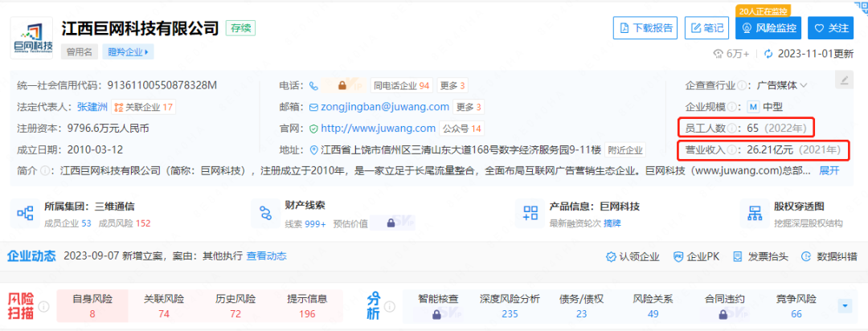Image resolution: width=868 pixels, height=331 pixels.
Task: Expand the 瞪羚企业 tag arrow
Action: tap(148, 52)
